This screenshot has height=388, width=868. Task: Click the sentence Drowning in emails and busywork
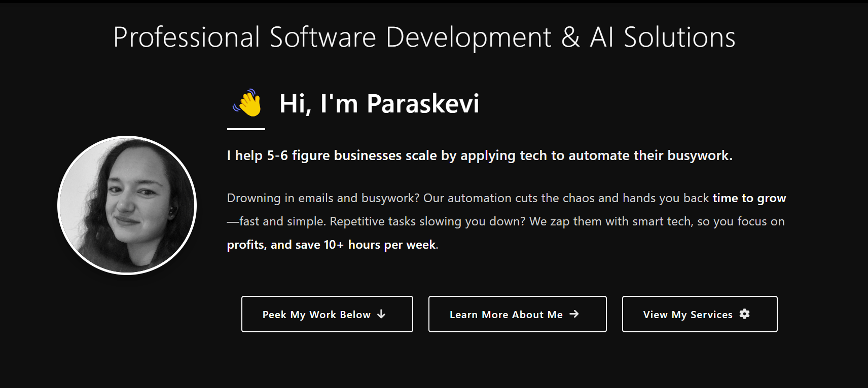pyautogui.click(x=323, y=198)
